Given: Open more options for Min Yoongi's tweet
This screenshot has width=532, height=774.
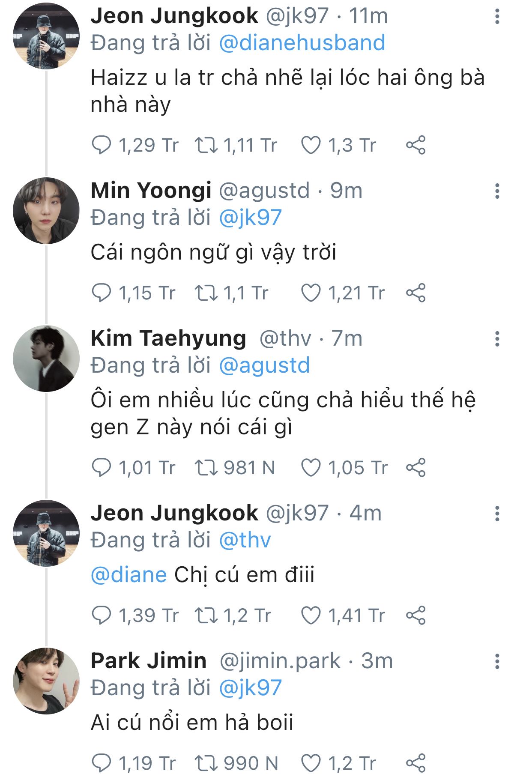Looking at the screenshot, I should (x=497, y=191).
